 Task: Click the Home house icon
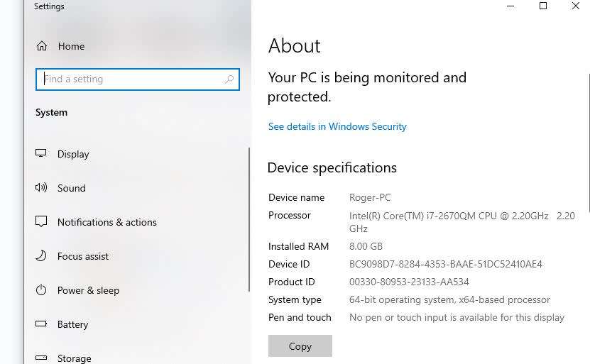point(42,46)
